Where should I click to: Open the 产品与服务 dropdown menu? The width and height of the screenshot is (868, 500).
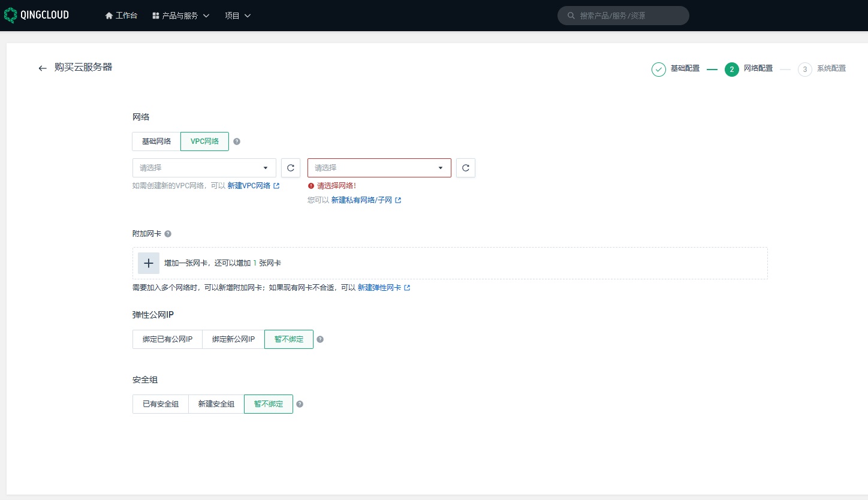click(180, 16)
